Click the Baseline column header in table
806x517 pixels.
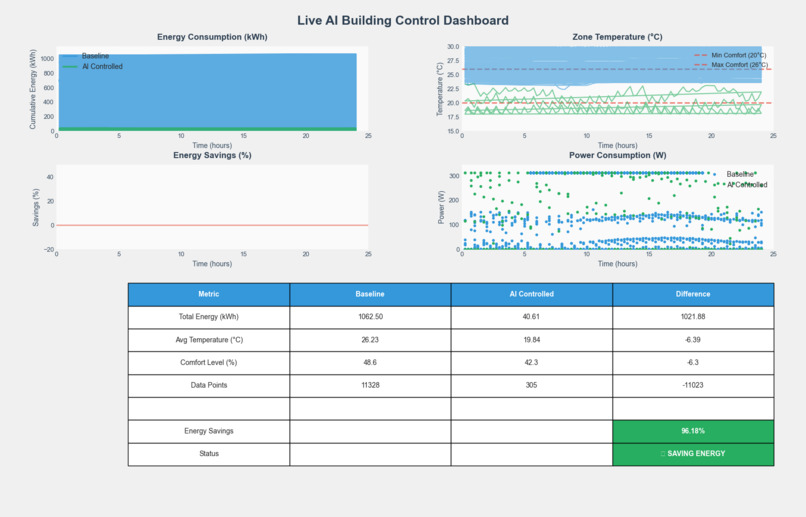click(x=370, y=294)
